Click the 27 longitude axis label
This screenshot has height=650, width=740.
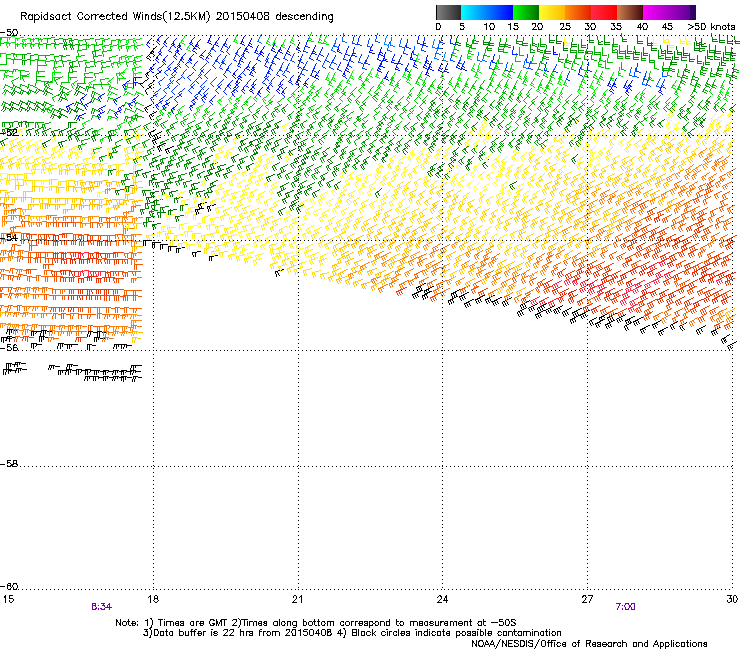tap(587, 599)
